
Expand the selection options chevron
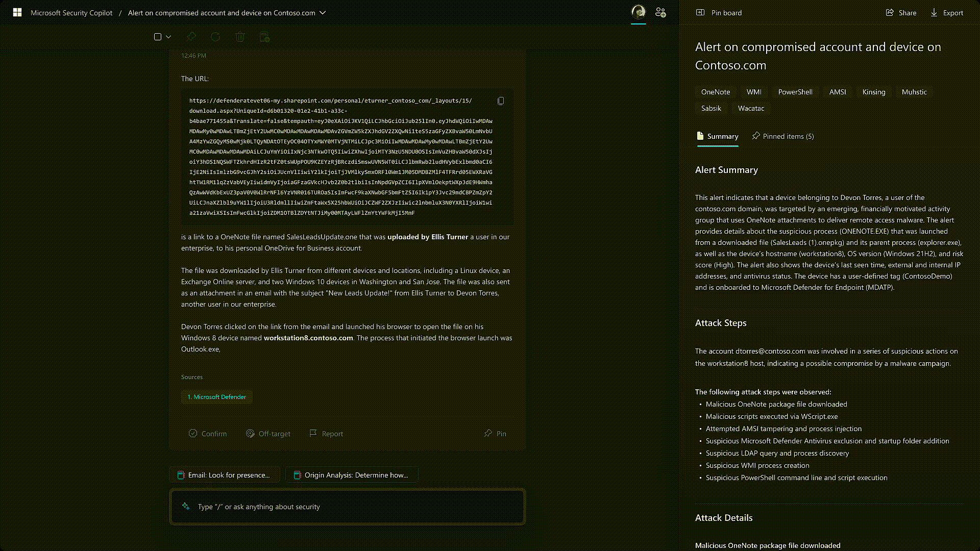pyautogui.click(x=168, y=37)
